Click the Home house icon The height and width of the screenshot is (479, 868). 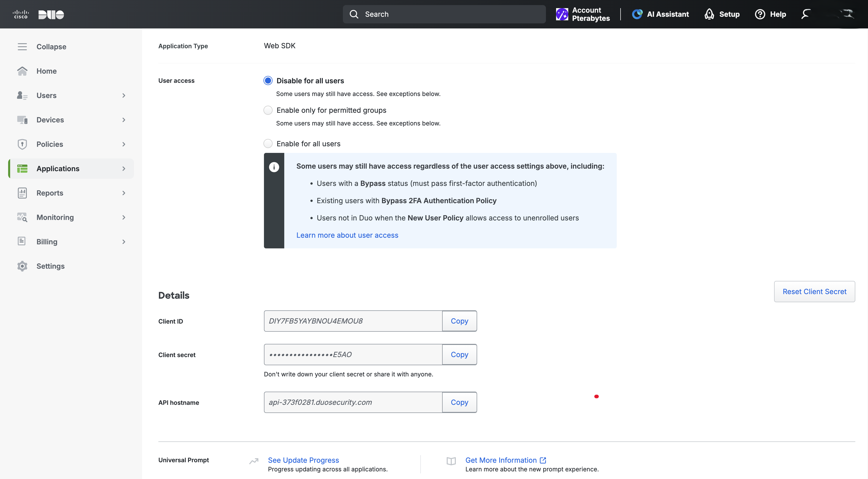pos(22,71)
